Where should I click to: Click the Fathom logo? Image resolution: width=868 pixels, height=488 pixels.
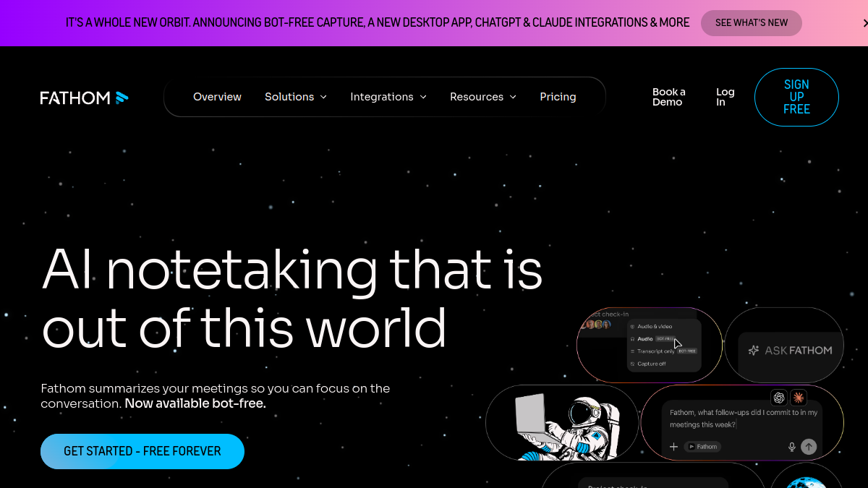[84, 97]
